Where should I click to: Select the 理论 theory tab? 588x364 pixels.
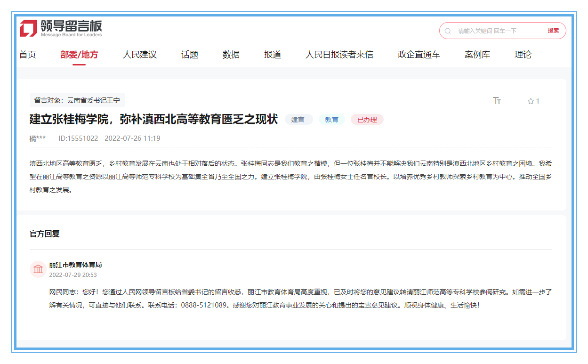coord(523,55)
